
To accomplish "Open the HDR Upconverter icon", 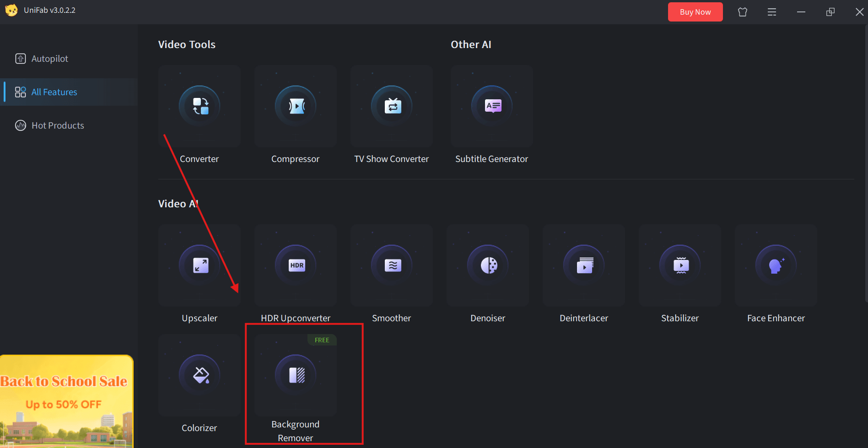I will click(296, 265).
